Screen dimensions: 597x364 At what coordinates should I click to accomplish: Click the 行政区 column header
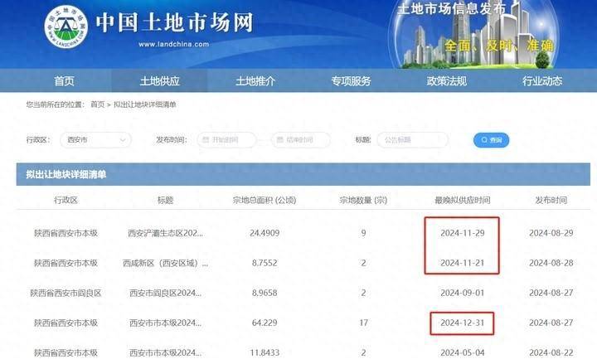[66, 200]
